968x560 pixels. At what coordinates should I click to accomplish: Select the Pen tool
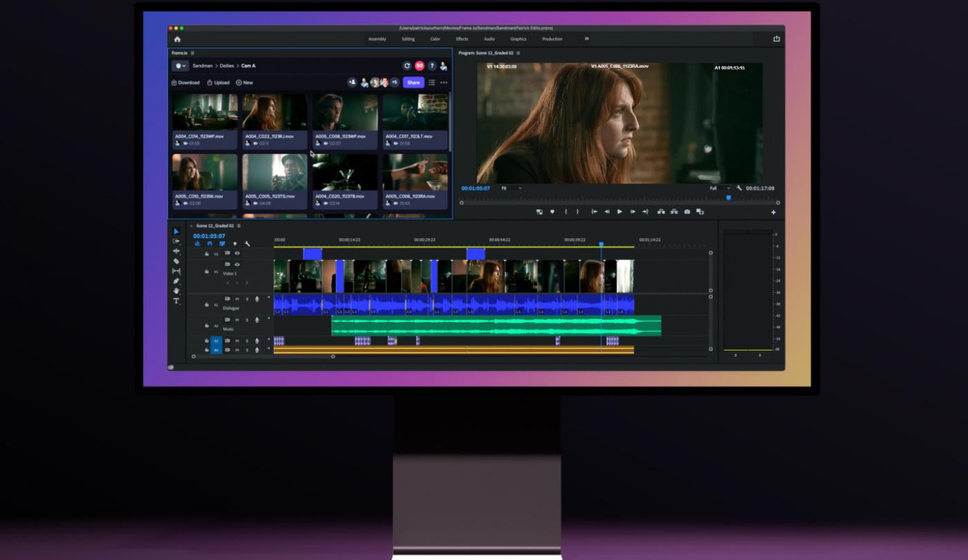click(176, 281)
